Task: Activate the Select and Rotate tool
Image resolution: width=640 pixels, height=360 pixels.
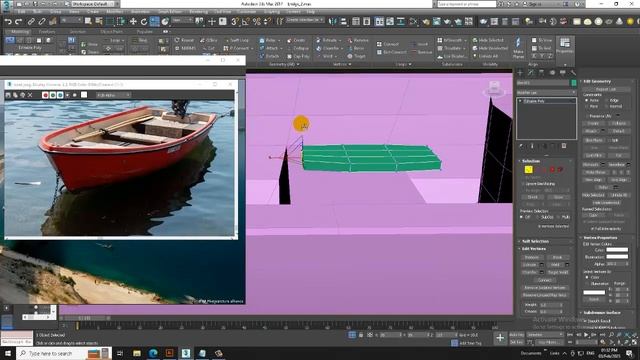Action: (144, 22)
